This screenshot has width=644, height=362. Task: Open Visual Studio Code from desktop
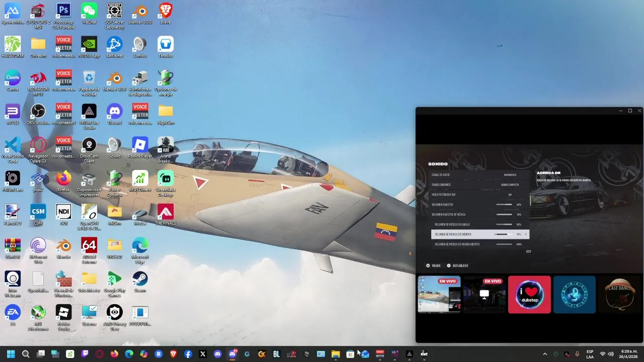13,150
